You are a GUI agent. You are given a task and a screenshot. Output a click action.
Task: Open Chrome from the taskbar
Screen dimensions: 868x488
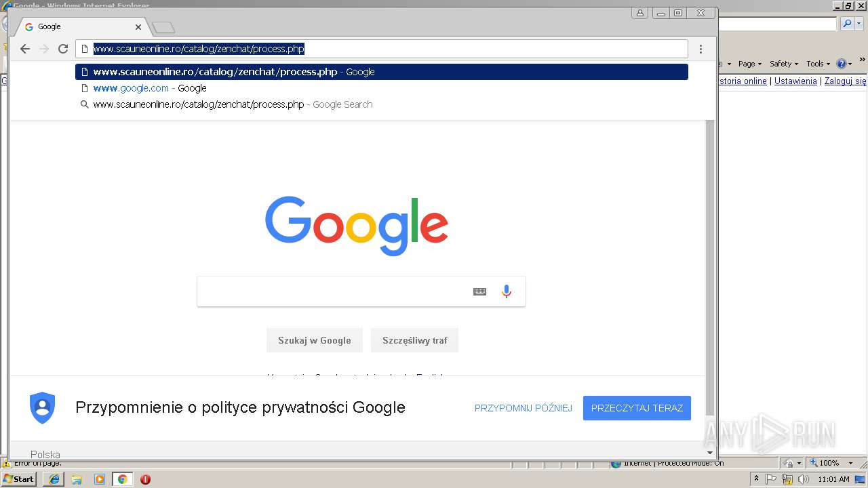click(122, 479)
